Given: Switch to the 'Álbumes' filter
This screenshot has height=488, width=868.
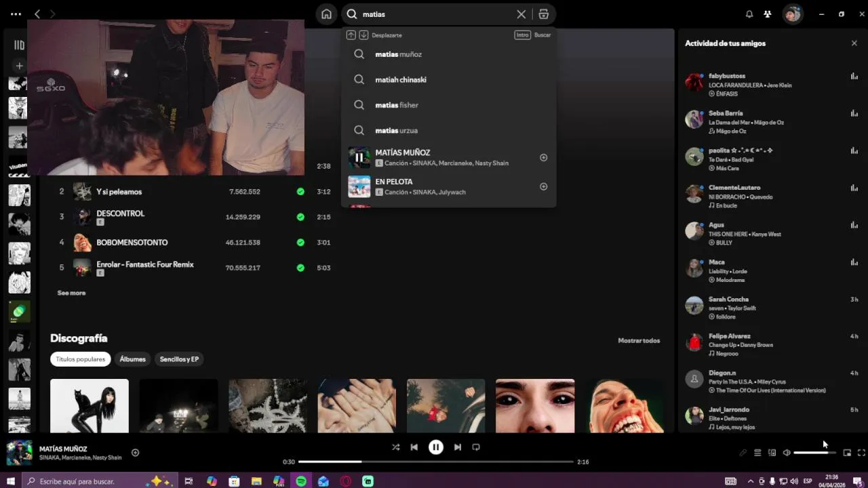Looking at the screenshot, I should pyautogui.click(x=132, y=359).
